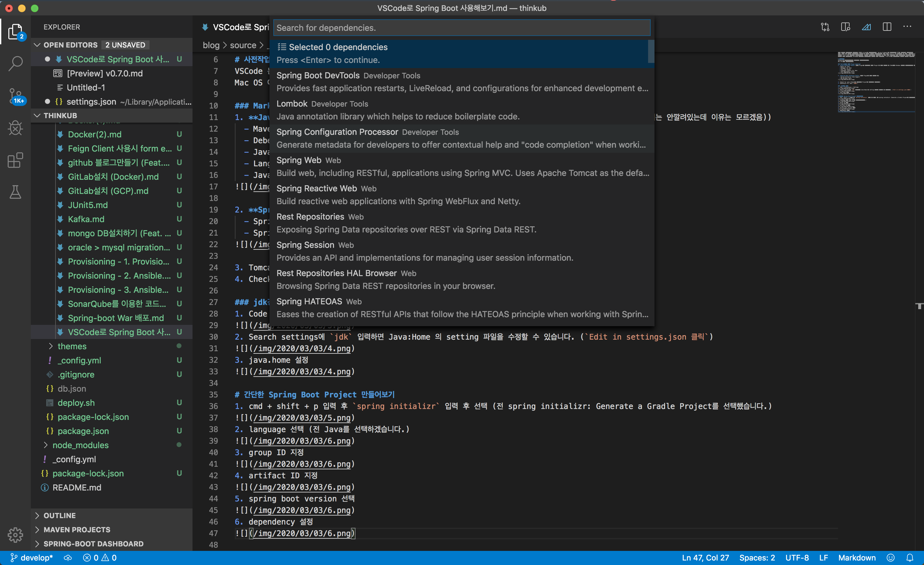Open the Search view icon

point(15,64)
